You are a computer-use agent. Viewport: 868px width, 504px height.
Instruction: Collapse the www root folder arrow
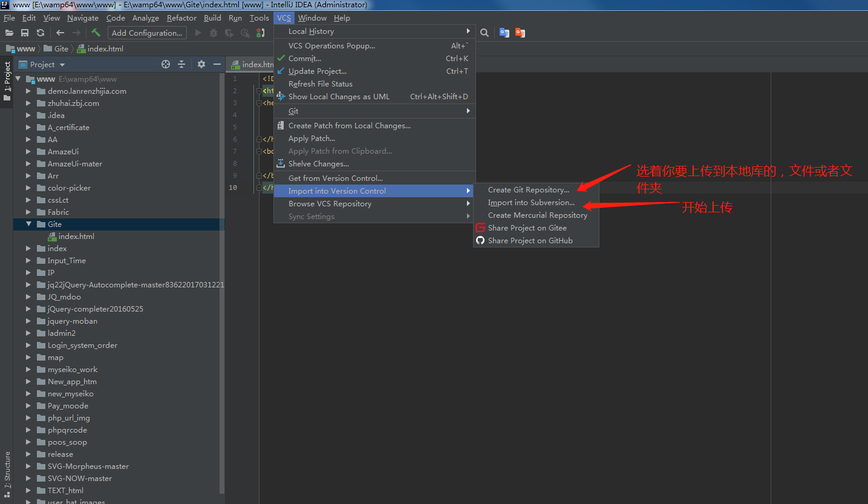[x=18, y=79]
